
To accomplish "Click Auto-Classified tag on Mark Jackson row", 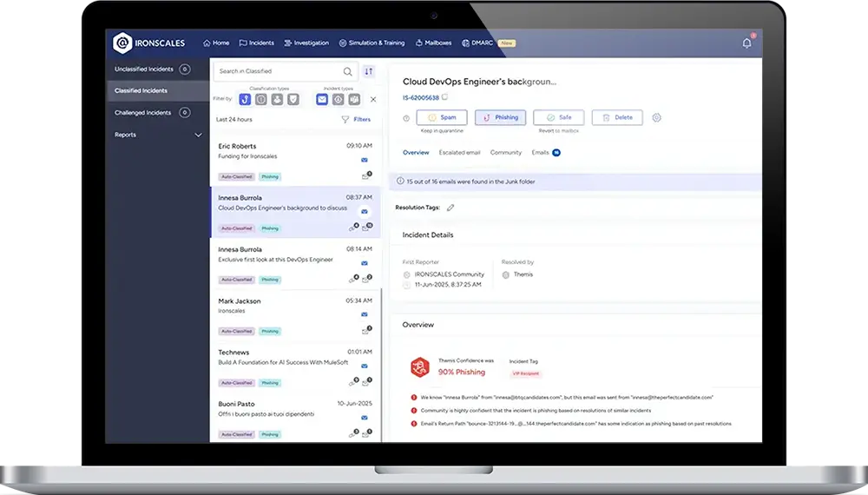I will pyautogui.click(x=236, y=332).
